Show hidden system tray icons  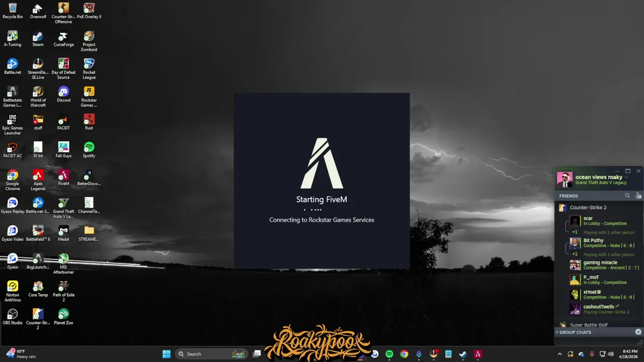click(559, 354)
